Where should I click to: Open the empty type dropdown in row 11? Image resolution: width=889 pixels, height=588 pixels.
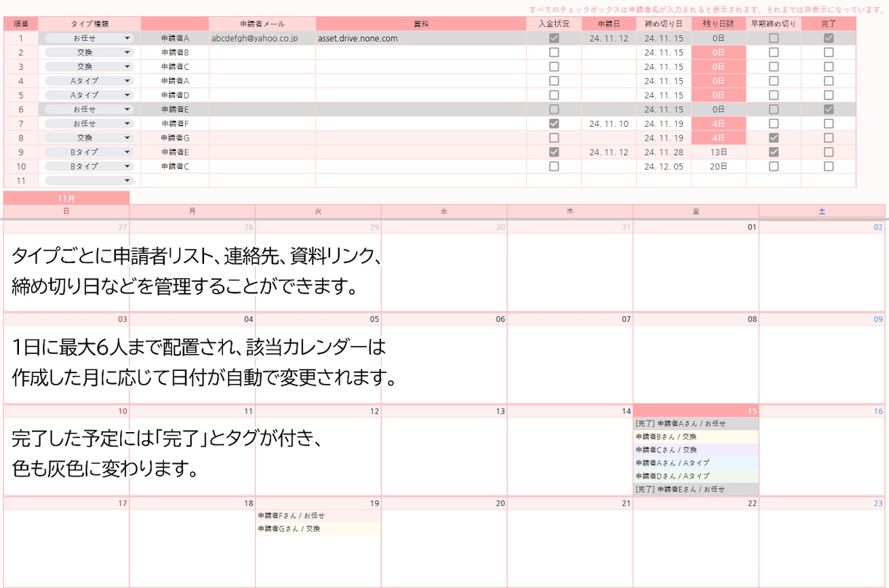[x=89, y=180]
